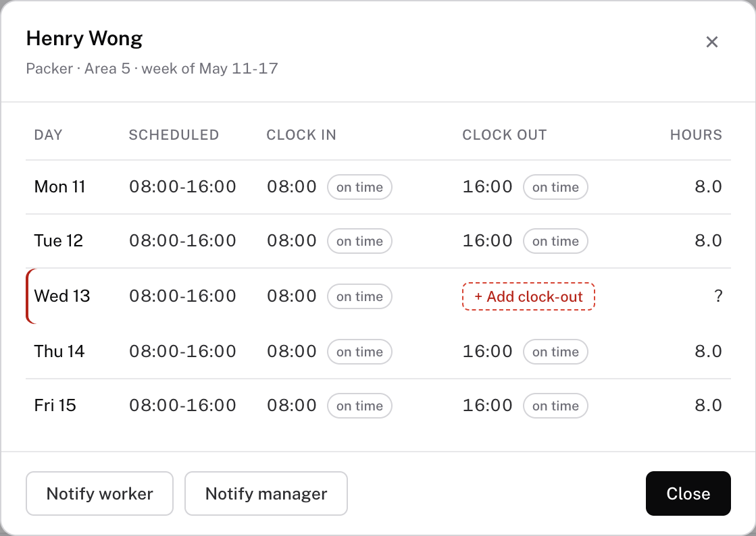Click the Tue 12 scheduled time 08:00-16:00

[x=182, y=241]
